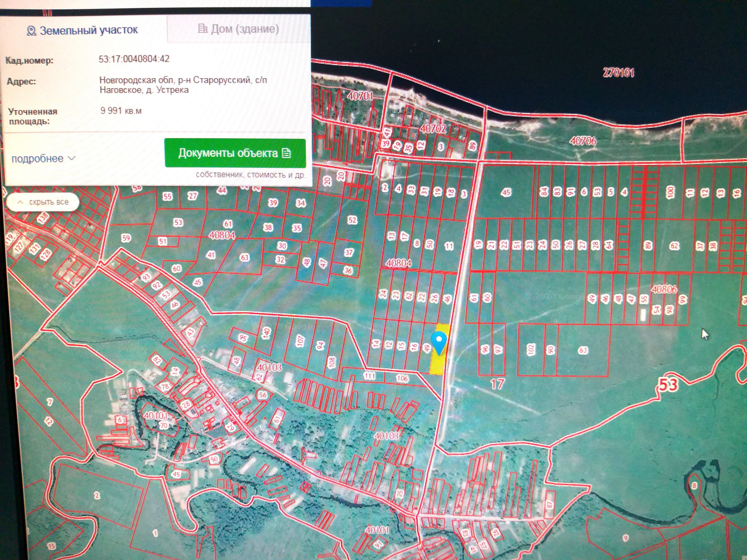The width and height of the screenshot is (747, 560).
Task: Click the building icon on Дом tab
Action: 202,28
